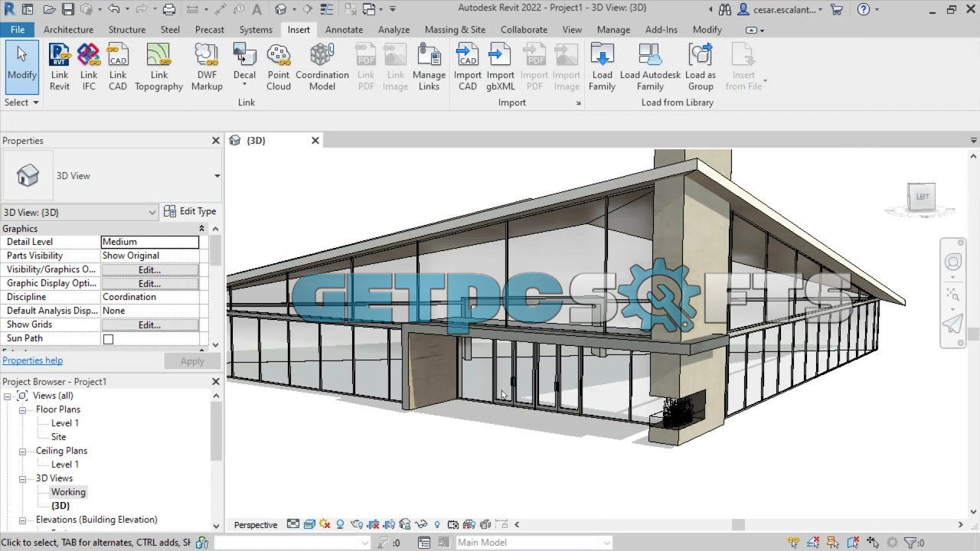The image size is (980, 551).
Task: Click the Text tool icon in quick access toolbar
Action: (257, 9)
